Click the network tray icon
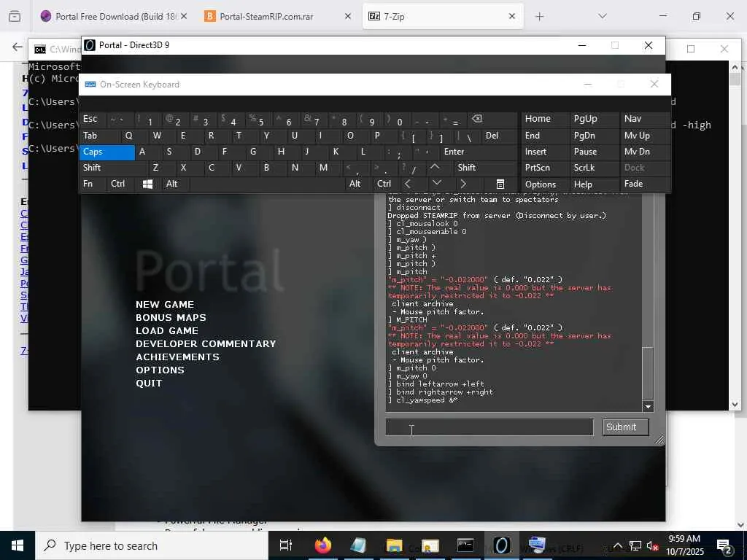Image resolution: width=747 pixels, height=560 pixels. pos(635,545)
